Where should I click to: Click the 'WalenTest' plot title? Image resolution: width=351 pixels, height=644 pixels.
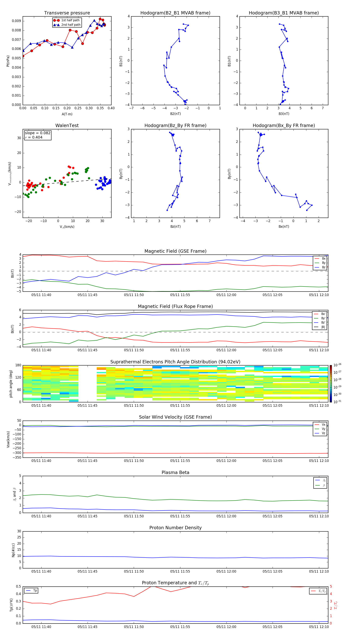pyautogui.click(x=67, y=125)
